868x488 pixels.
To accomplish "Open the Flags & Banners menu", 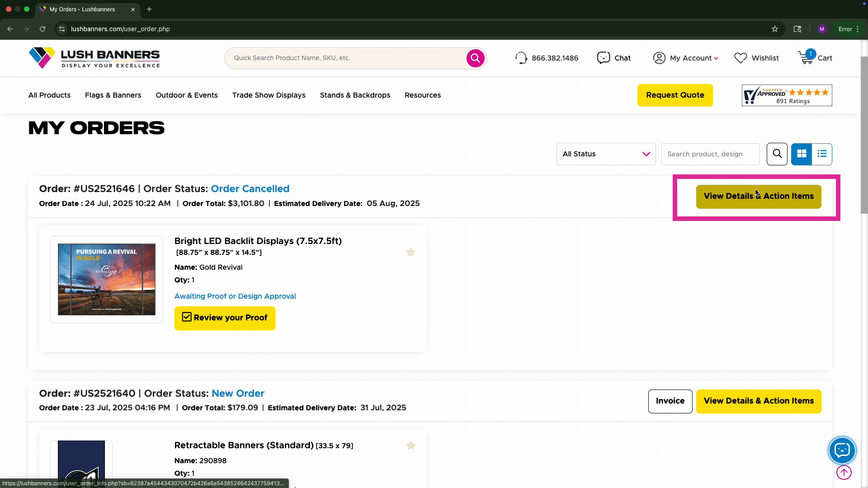I will [113, 95].
